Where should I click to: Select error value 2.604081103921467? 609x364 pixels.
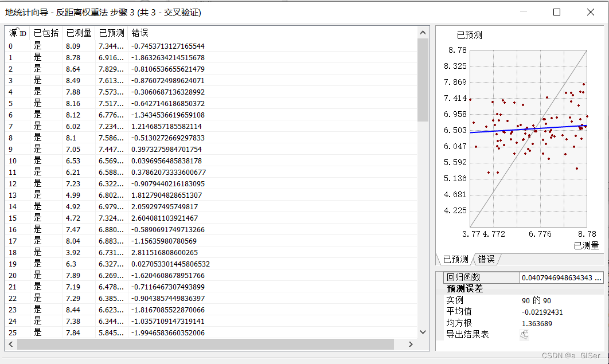(x=165, y=218)
